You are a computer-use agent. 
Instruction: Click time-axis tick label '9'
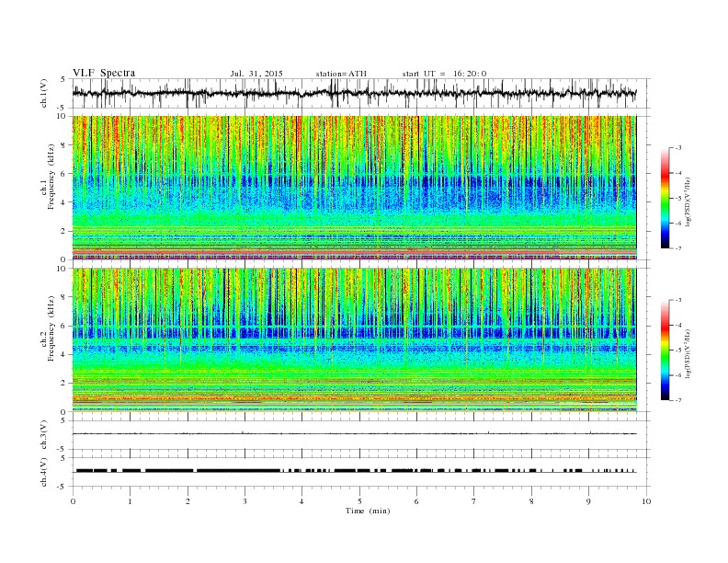(x=588, y=501)
